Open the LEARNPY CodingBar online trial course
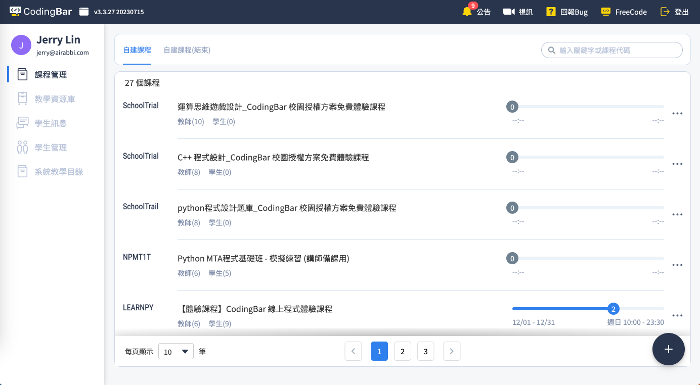 (x=256, y=309)
